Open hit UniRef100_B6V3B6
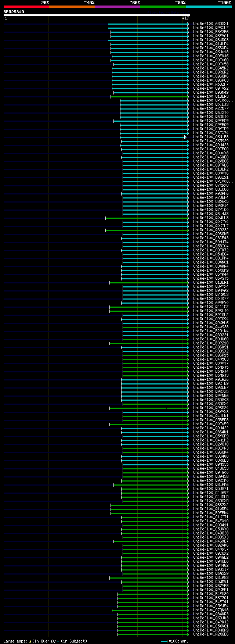235x644 pixels. (211, 32)
